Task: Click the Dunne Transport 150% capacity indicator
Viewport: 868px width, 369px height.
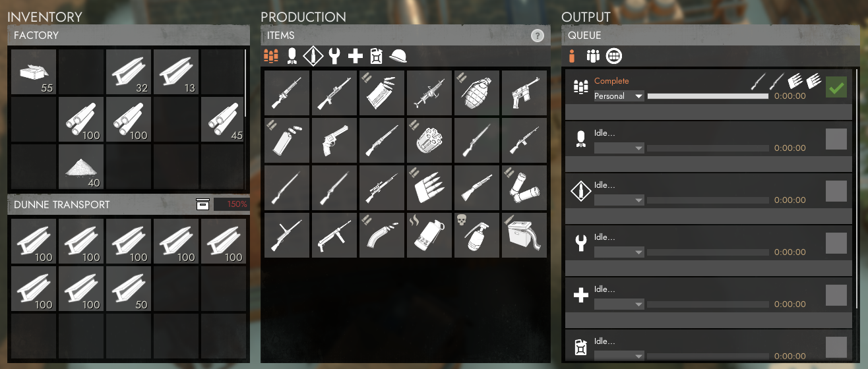Action: (x=231, y=204)
